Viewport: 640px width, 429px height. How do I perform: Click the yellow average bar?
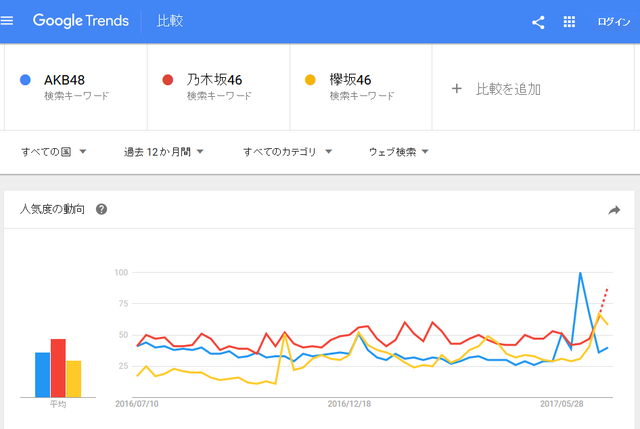[73, 379]
